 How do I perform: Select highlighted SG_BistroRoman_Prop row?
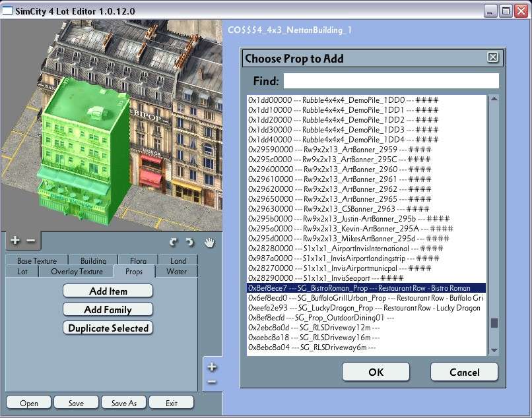[x=366, y=288]
